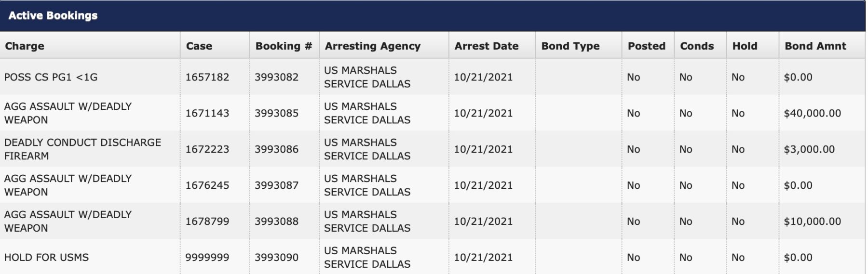
Task: Click case number 9999999
Action: pyautogui.click(x=207, y=258)
